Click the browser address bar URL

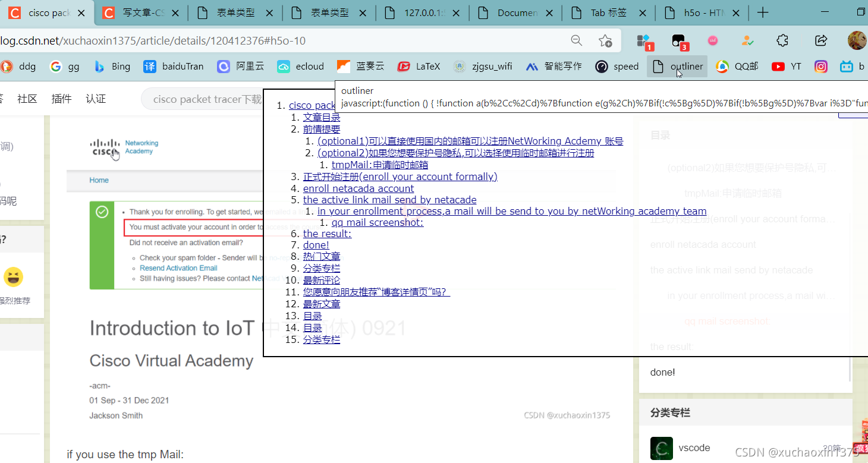click(x=153, y=40)
